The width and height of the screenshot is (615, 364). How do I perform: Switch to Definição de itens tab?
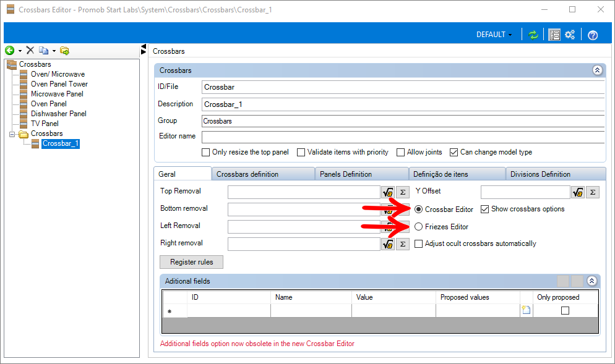[457, 174]
